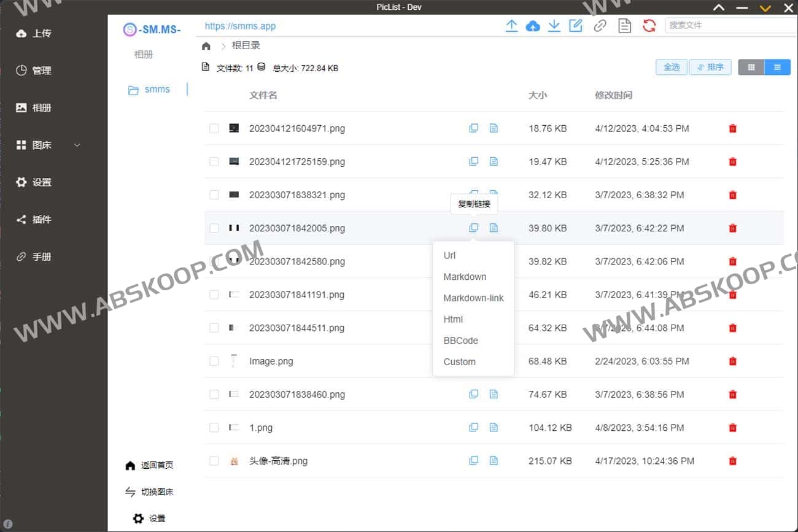Switch to grid view layout
798x532 pixels.
click(751, 67)
